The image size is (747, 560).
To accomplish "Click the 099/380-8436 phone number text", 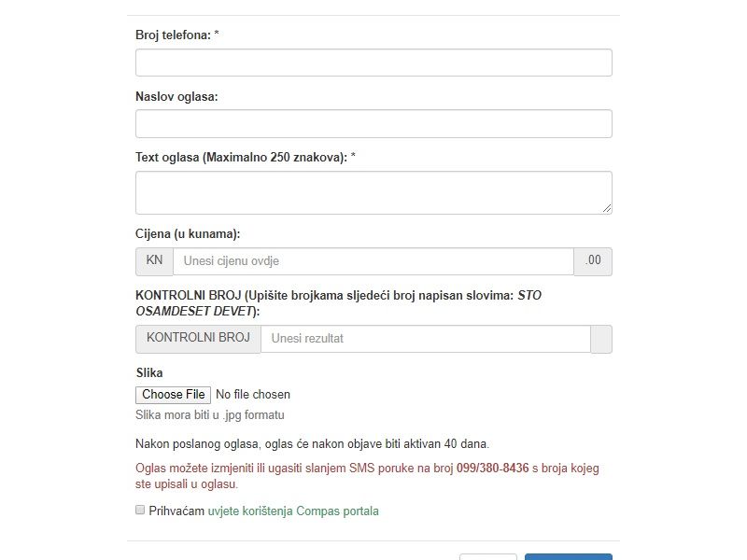I will (493, 468).
